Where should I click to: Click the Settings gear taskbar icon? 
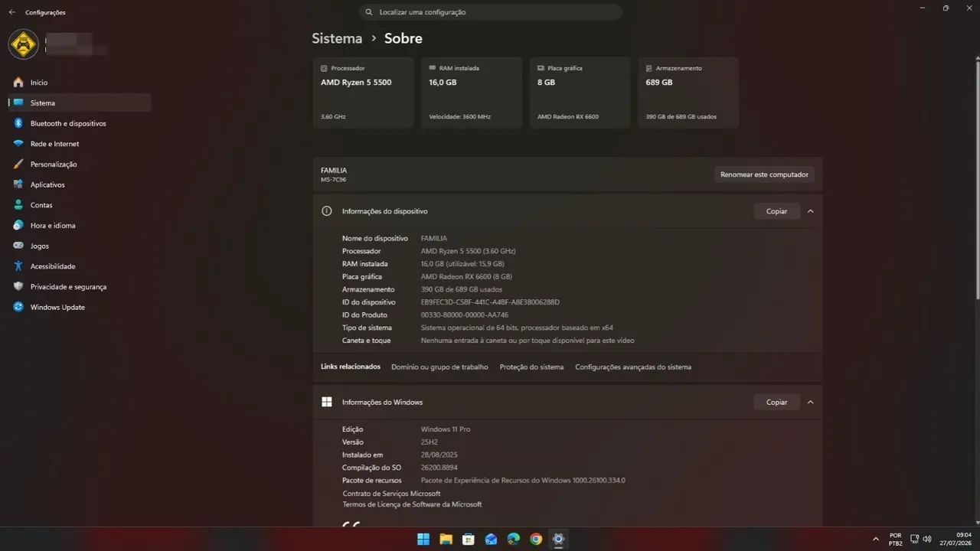[559, 539]
